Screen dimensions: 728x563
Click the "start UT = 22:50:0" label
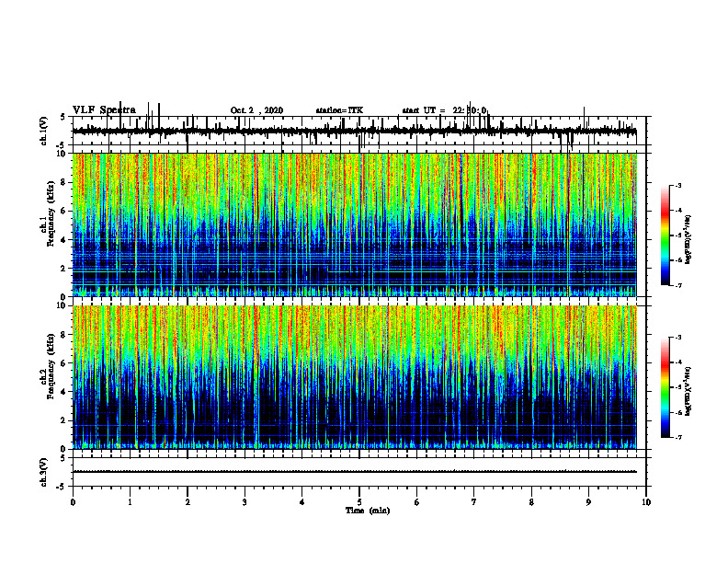444,110
